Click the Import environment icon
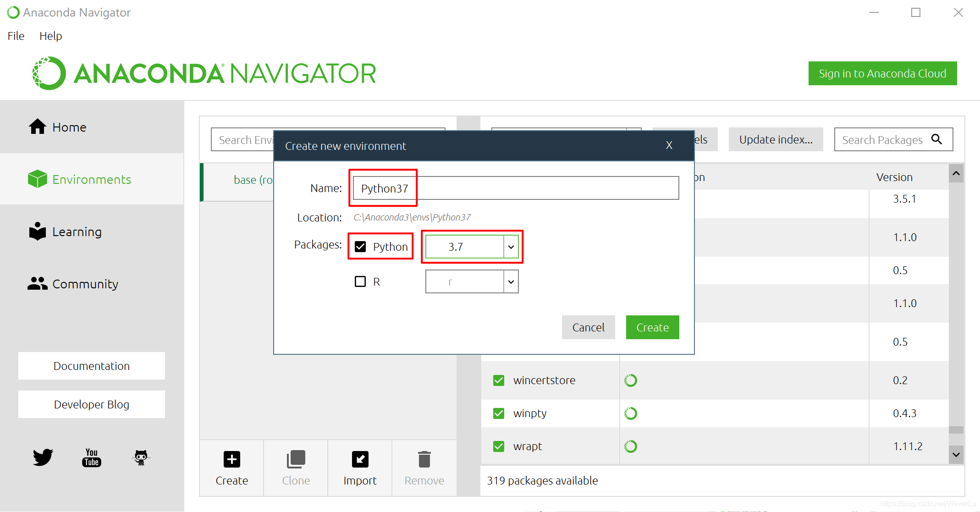 360,459
